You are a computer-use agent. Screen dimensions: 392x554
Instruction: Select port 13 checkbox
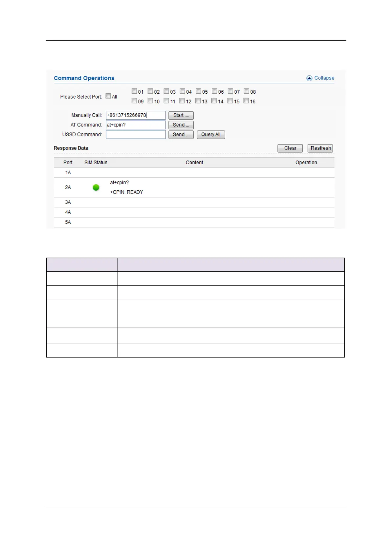point(198,101)
